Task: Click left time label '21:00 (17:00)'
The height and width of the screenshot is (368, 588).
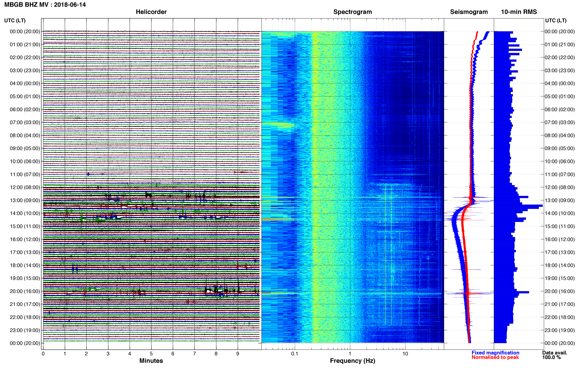Action: 25,304
